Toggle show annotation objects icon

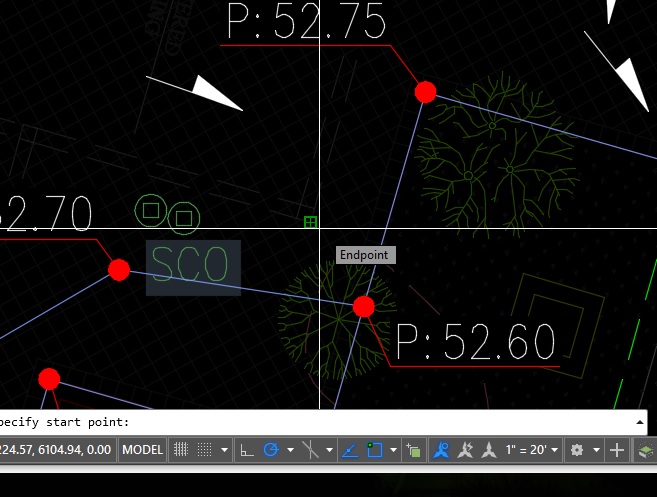point(441,450)
